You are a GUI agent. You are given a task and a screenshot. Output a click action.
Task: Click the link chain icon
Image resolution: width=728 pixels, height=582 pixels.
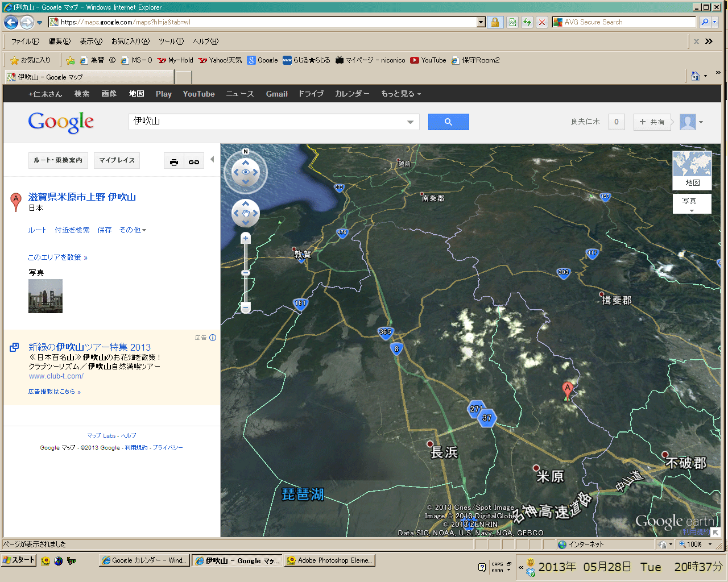[x=194, y=162]
